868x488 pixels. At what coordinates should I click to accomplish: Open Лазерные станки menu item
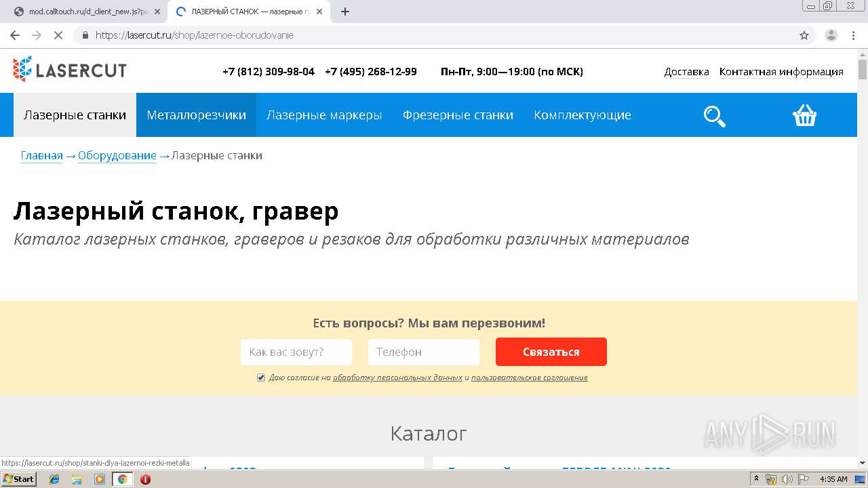(x=75, y=115)
